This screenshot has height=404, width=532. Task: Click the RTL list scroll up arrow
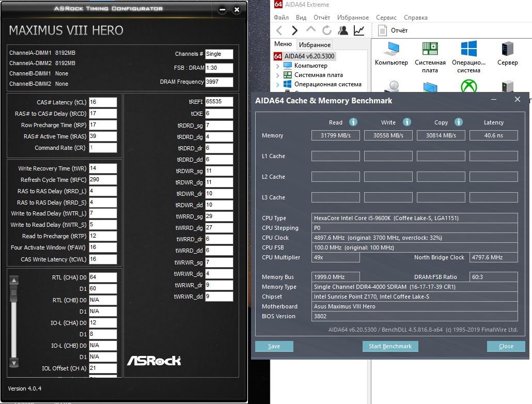coord(14,281)
